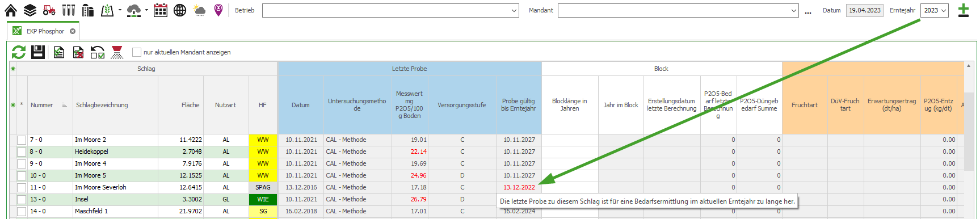Click the refresh green arrows icon

pyautogui.click(x=19, y=52)
